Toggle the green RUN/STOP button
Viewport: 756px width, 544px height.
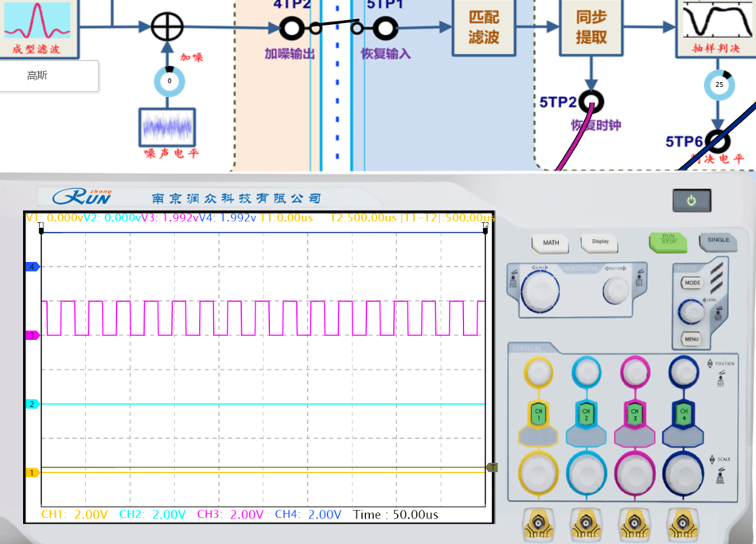click(668, 241)
